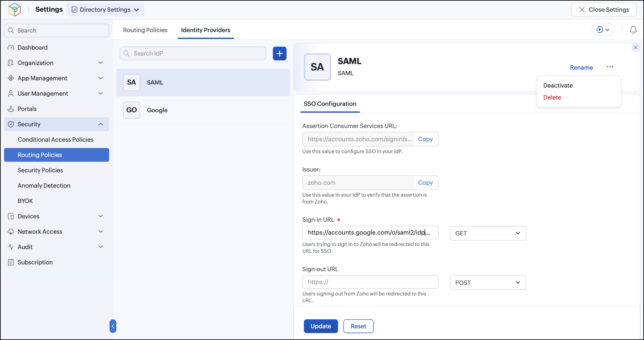Click the Reset button

[358, 326]
